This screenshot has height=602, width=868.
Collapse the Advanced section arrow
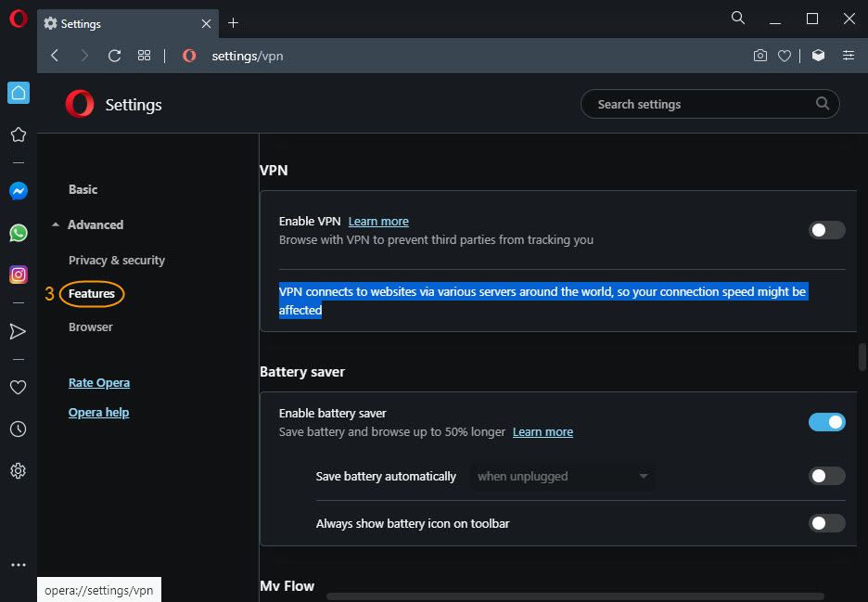coord(56,224)
